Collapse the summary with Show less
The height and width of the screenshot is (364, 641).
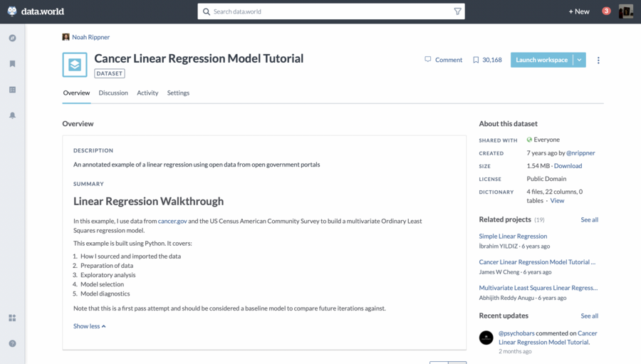click(x=89, y=326)
